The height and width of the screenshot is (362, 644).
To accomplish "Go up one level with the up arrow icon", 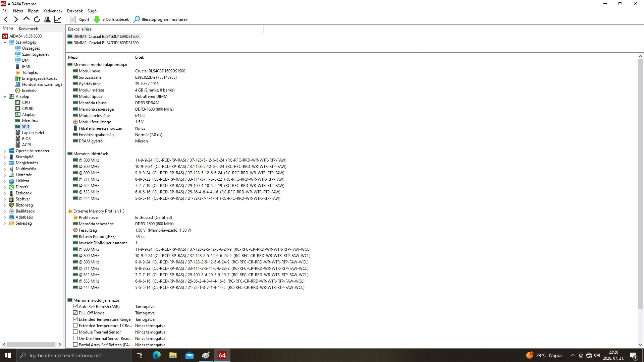I will click(x=26, y=19).
